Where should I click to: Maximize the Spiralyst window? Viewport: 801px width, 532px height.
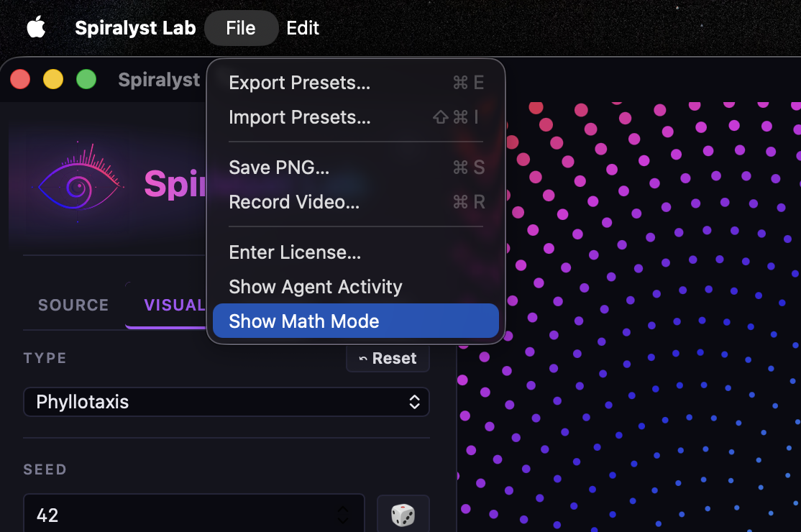[86, 80]
